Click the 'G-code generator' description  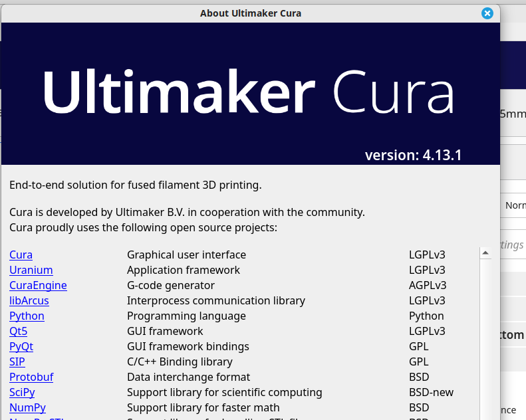click(170, 285)
